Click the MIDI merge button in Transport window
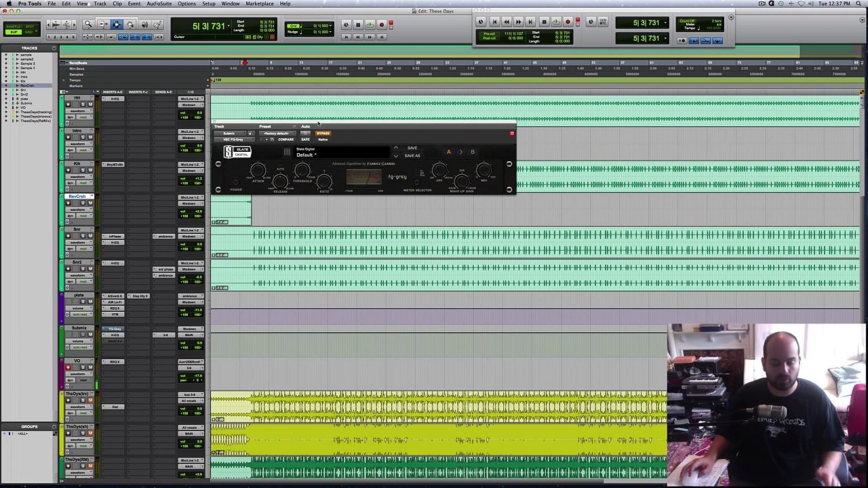This screenshot has width=868, height=488. [706, 41]
